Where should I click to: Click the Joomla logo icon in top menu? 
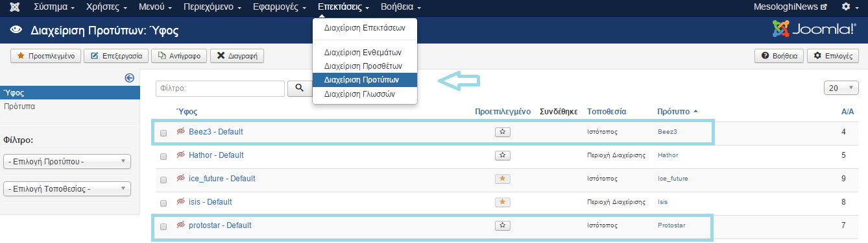(14, 7)
